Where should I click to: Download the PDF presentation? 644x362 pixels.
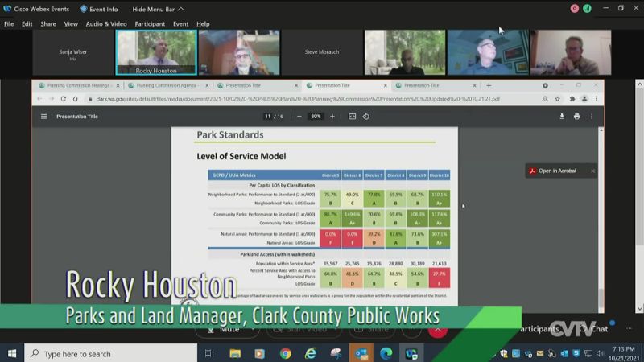[x=562, y=117]
